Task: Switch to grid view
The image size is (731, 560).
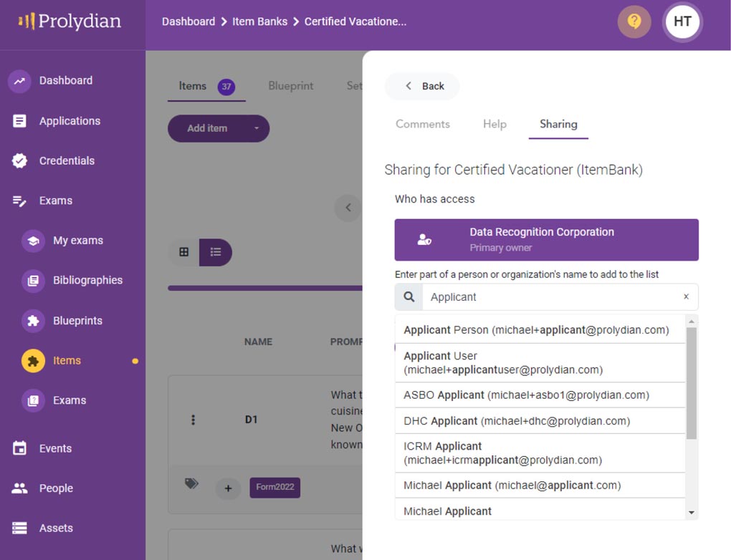Action: click(184, 252)
